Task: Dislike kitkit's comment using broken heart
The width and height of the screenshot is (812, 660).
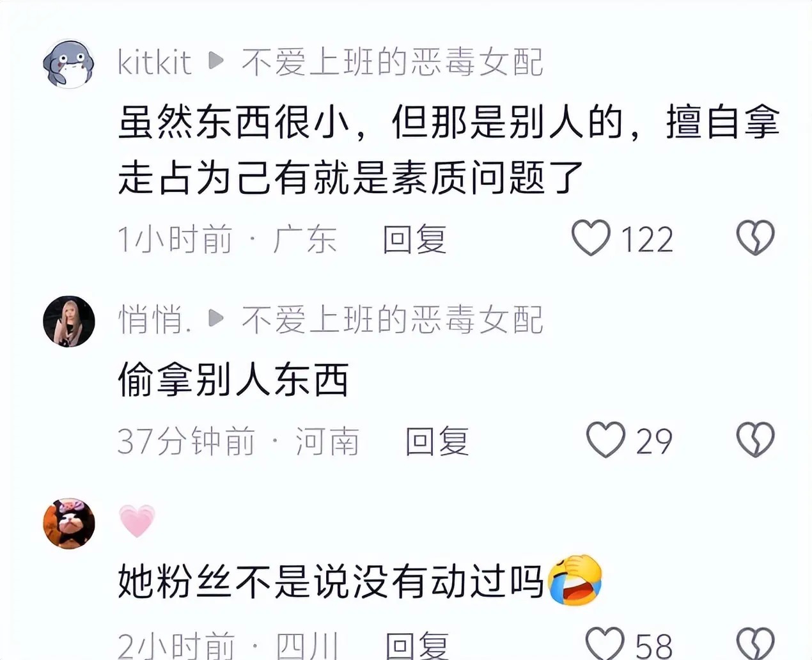Action: pos(755,238)
